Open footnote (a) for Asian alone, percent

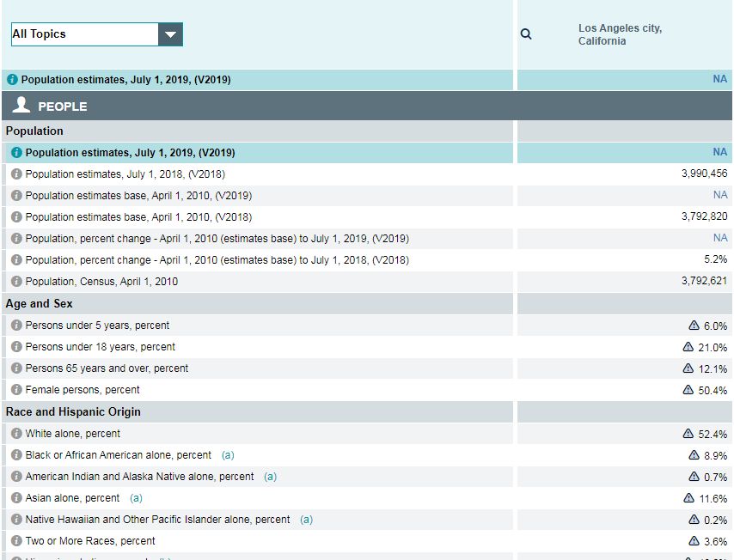[x=136, y=498]
